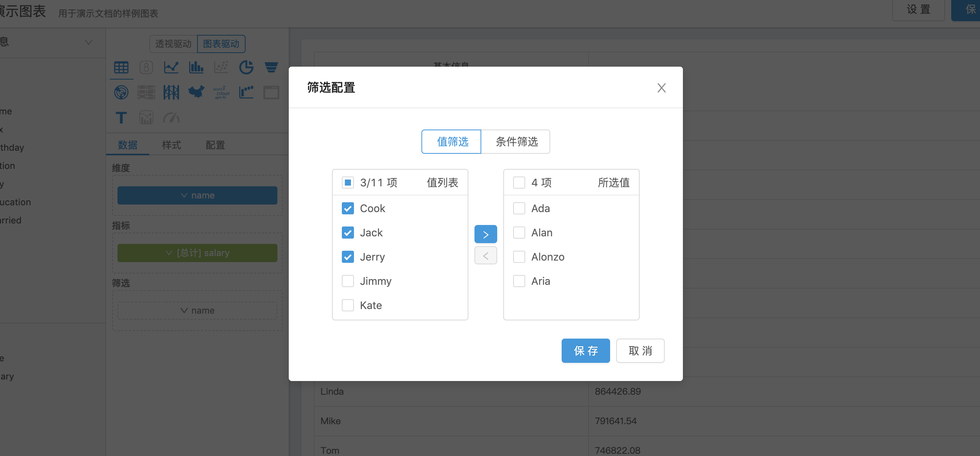Pick the radar chart icon
Screen dimensions: 980x456
point(121,92)
